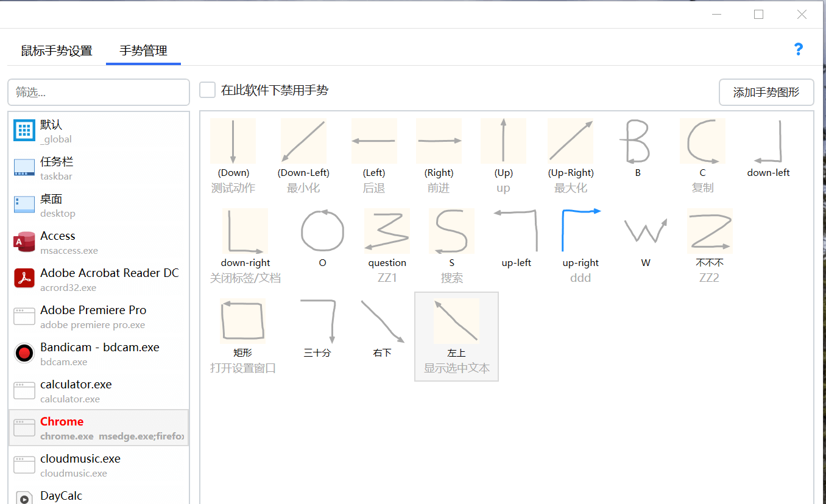The image size is (826, 504).
Task: Focus the 筛选 filter input field
Action: tap(99, 93)
